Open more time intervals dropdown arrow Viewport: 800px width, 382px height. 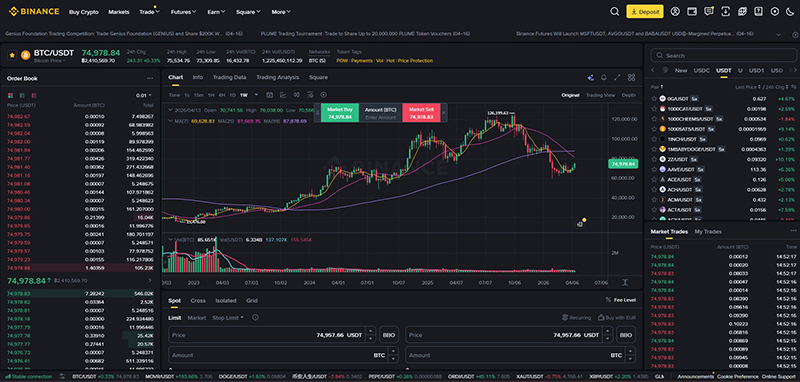click(256, 95)
